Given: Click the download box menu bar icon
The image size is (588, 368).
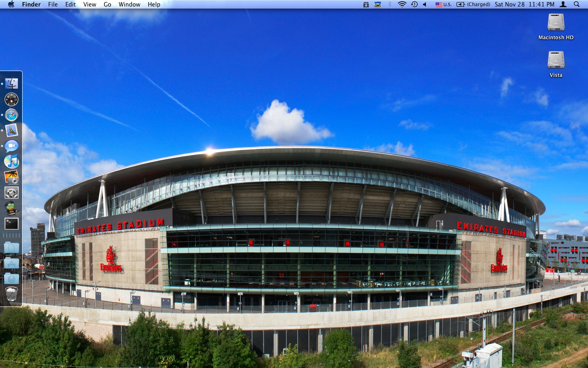Looking at the screenshot, I should (366, 4).
